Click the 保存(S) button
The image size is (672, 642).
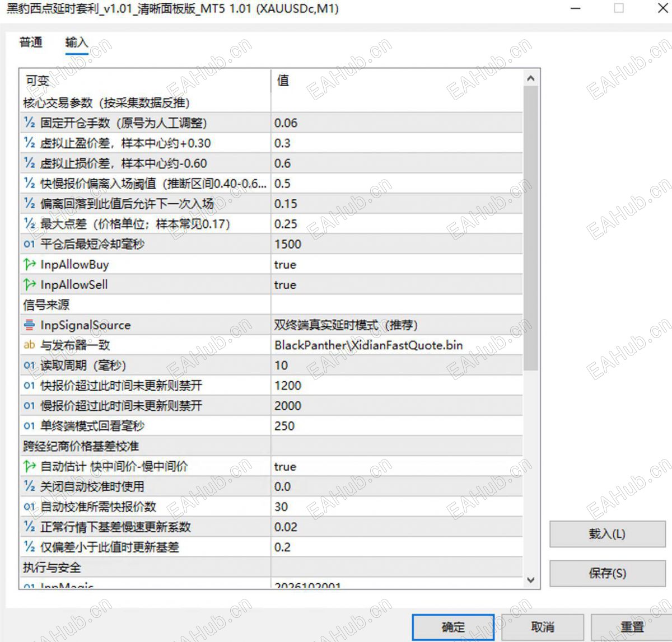(607, 573)
